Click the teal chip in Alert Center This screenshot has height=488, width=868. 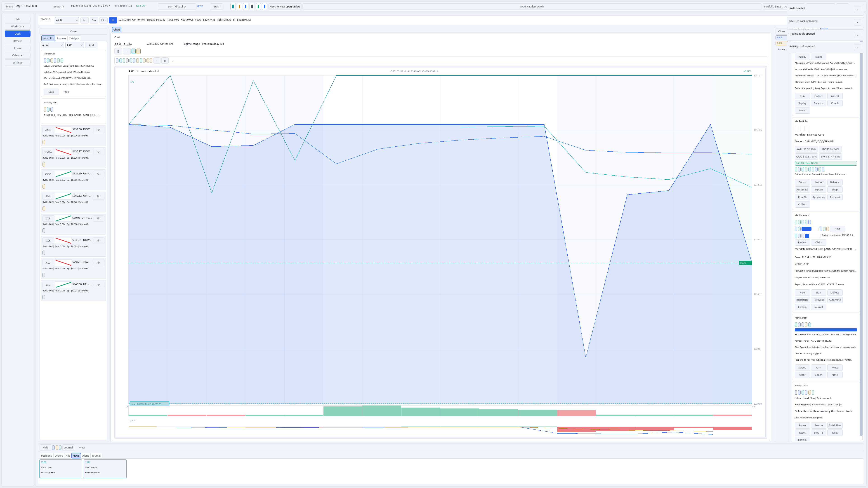coord(810,325)
